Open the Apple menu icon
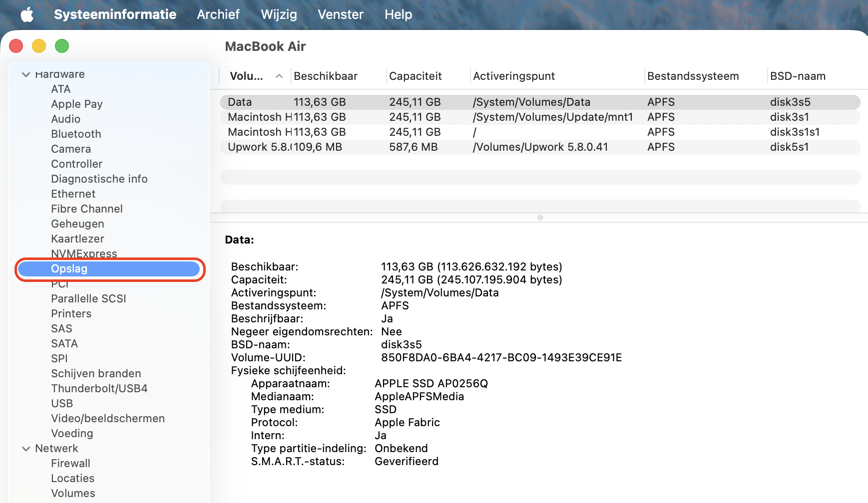Viewport: 868px width, 503px height. click(x=27, y=14)
